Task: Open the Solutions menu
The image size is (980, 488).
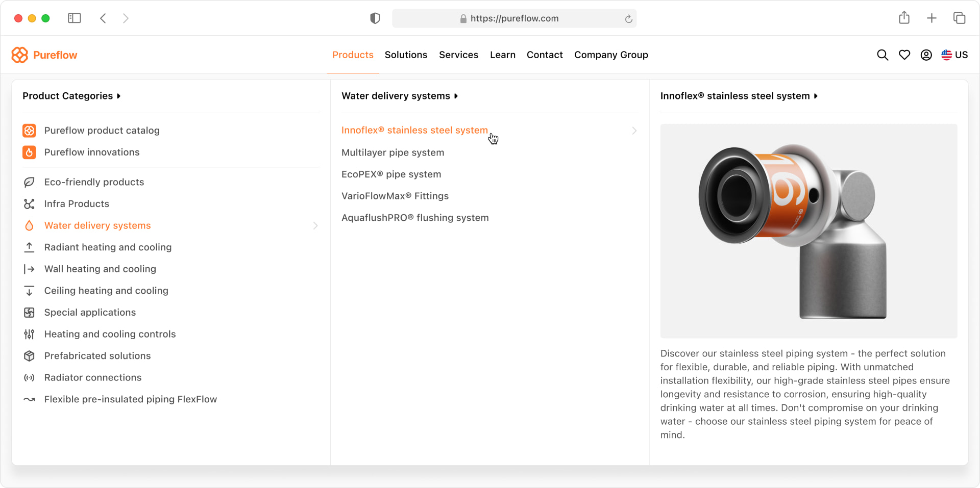Action: click(406, 55)
